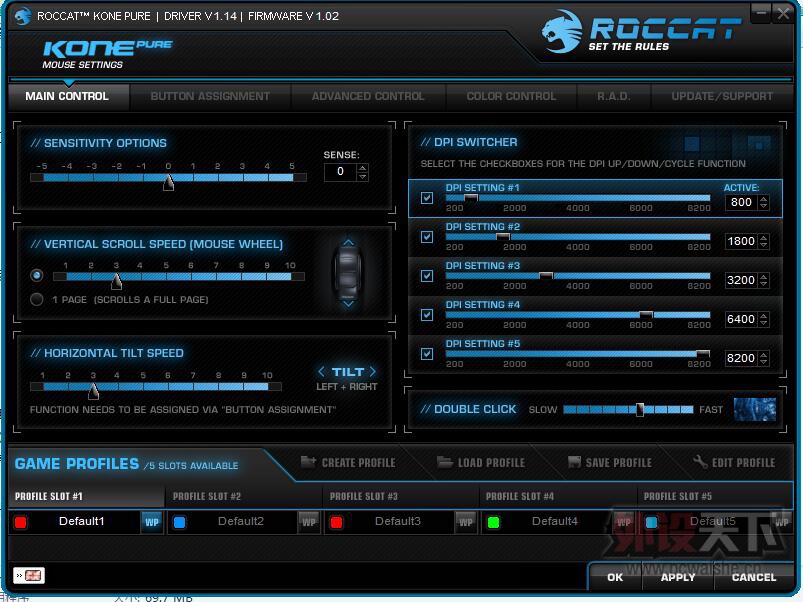Click the tilt right arrow icon
The width and height of the screenshot is (803, 602).
372,372
